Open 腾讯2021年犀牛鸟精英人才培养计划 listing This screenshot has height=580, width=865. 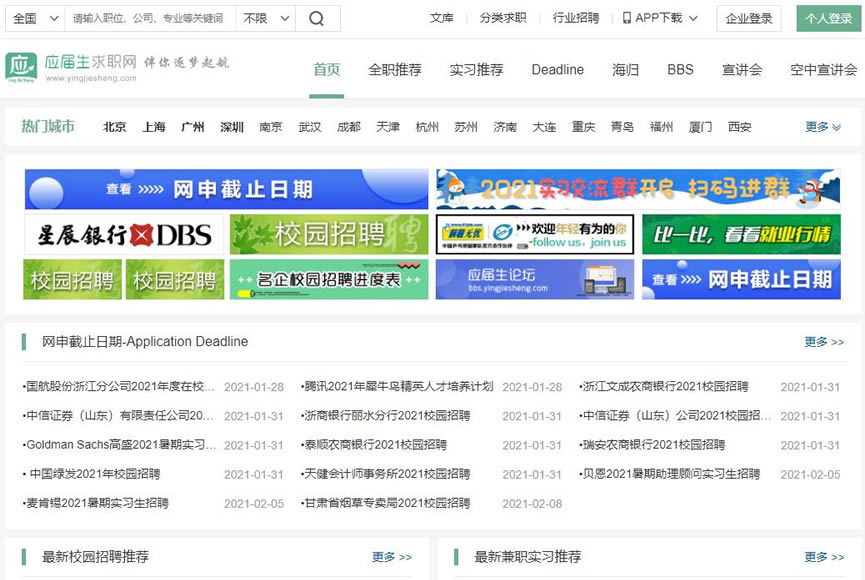[x=397, y=386]
